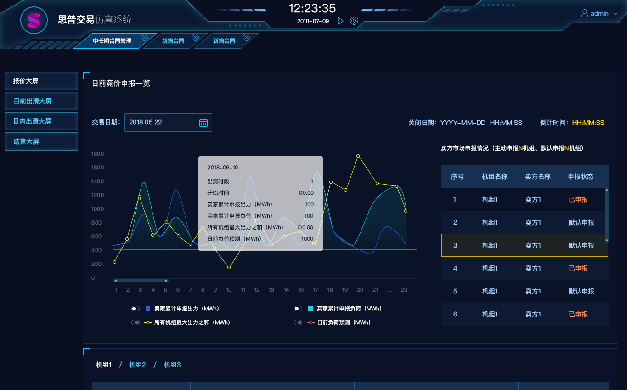Open the rightmost 新增合同 tab
This screenshot has width=627, height=390.
pyautogui.click(x=224, y=41)
